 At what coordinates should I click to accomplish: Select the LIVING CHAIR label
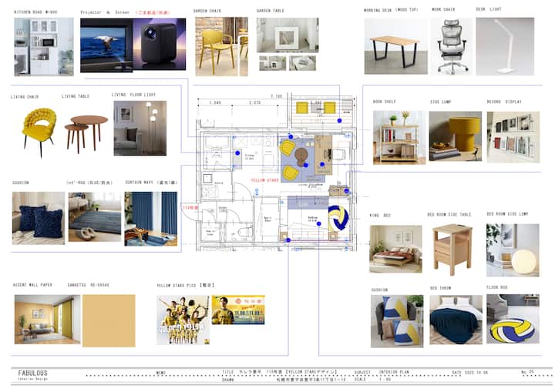tap(25, 97)
